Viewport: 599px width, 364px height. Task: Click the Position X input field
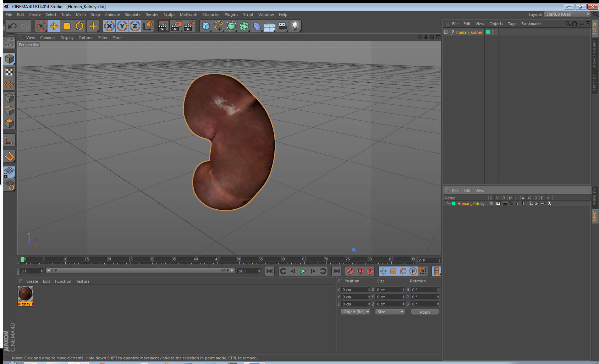coord(356,290)
